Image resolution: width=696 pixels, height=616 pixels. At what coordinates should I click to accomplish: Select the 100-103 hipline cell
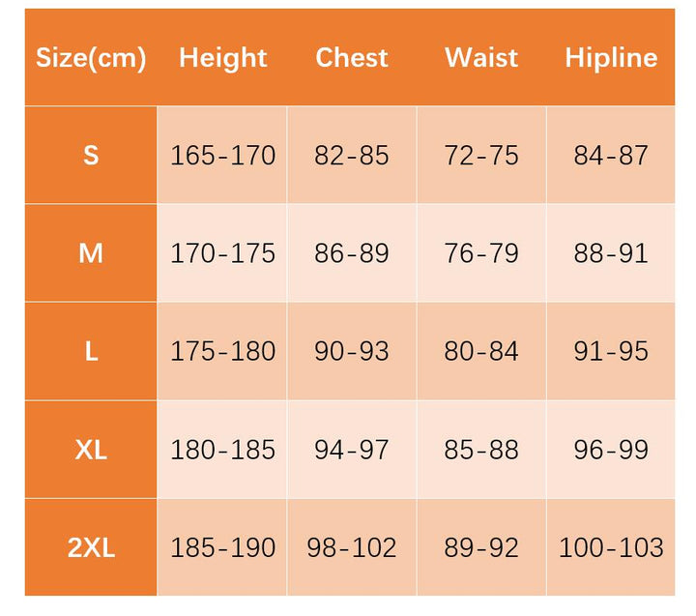click(611, 547)
